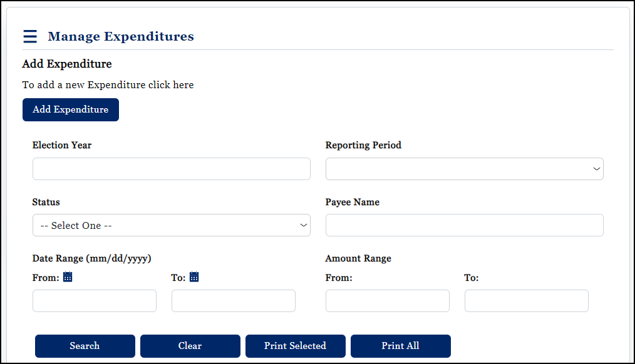635x364 pixels.
Task: Clear all search filters
Action: [190, 346]
